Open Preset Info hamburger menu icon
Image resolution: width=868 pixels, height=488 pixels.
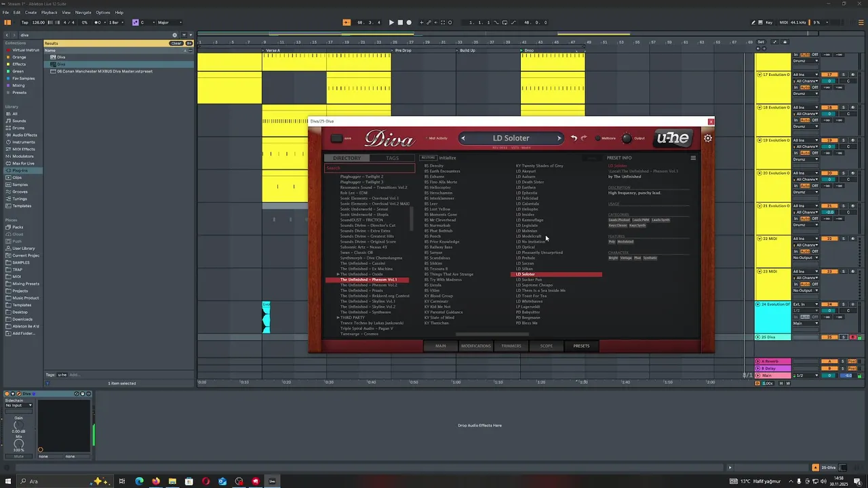[693, 158]
